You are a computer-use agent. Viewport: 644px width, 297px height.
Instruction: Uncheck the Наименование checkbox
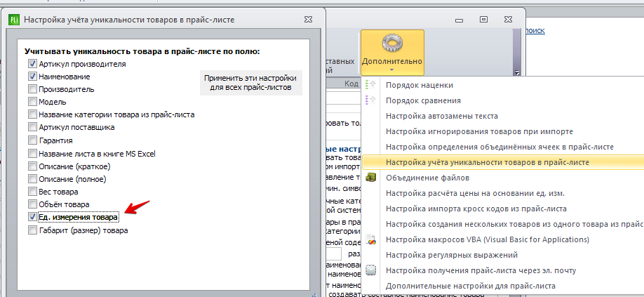point(32,77)
